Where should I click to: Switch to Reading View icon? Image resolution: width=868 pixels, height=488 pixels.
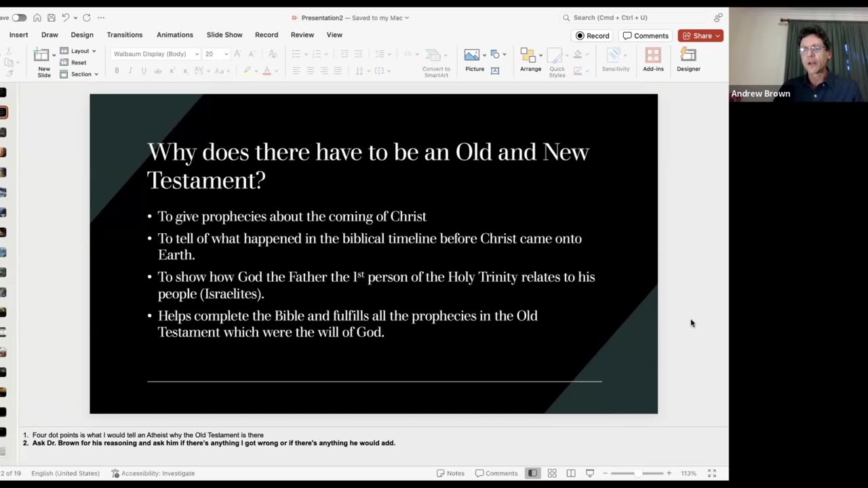point(571,473)
